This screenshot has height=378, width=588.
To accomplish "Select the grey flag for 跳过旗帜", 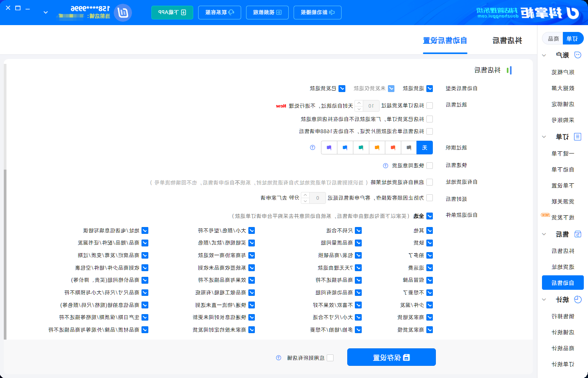I will coord(408,148).
